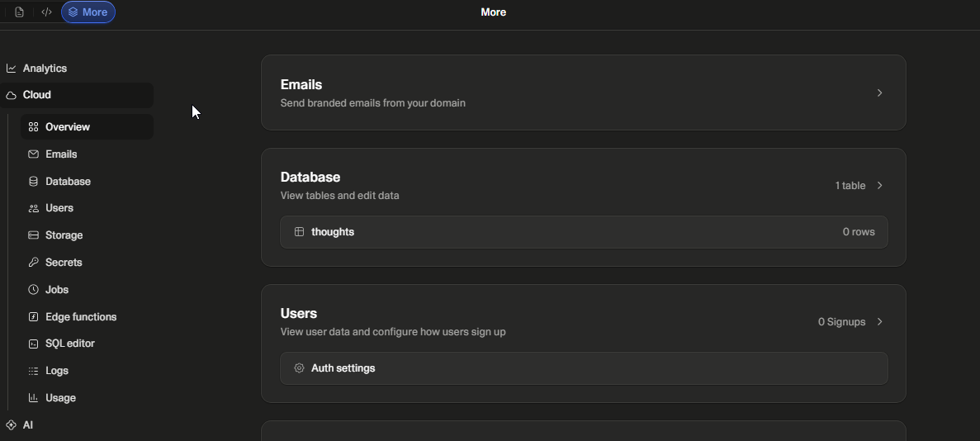
Task: Click the Emails card heading
Action: pyautogui.click(x=301, y=84)
